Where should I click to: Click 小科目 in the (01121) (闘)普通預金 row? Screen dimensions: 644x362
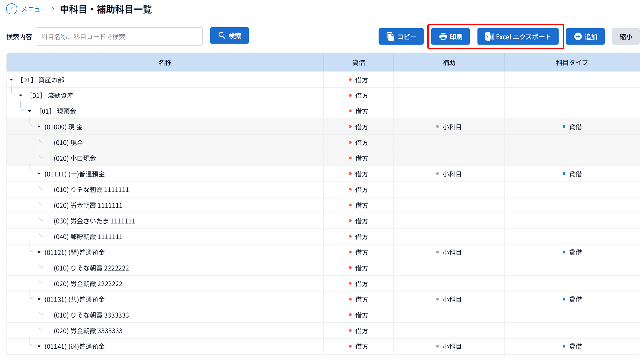point(452,253)
